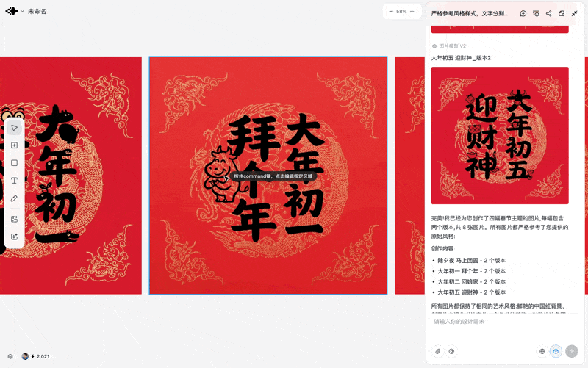Share the current conversation
The height and width of the screenshot is (368, 588).
[x=548, y=13]
